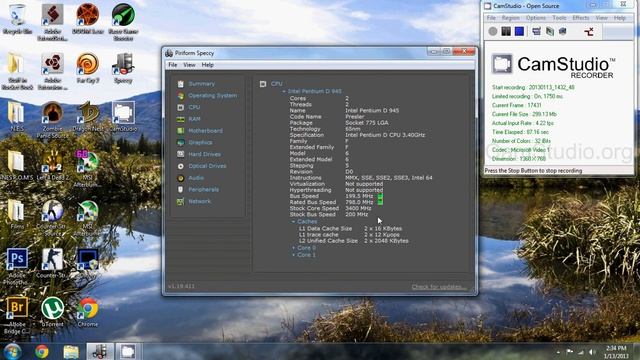Select the Adobe Bridge desktop shortcut
This screenshot has width=640, height=360.
(x=17, y=316)
